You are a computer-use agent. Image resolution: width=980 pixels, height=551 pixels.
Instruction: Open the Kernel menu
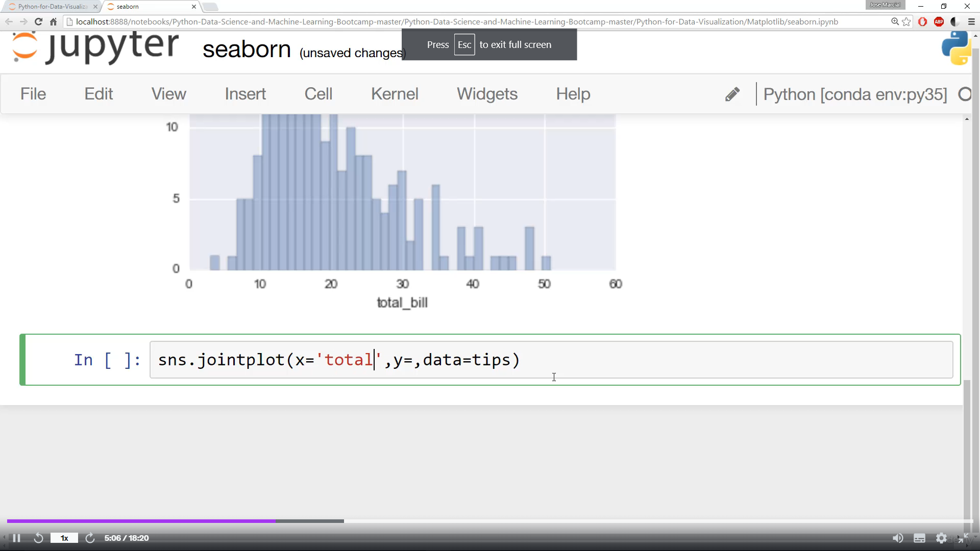pyautogui.click(x=395, y=94)
